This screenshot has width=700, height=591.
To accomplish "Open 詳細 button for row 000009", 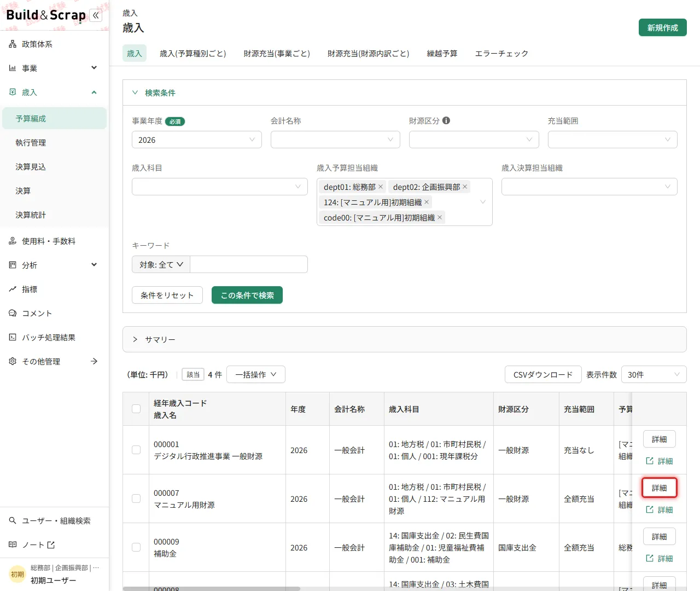I will (x=660, y=537).
